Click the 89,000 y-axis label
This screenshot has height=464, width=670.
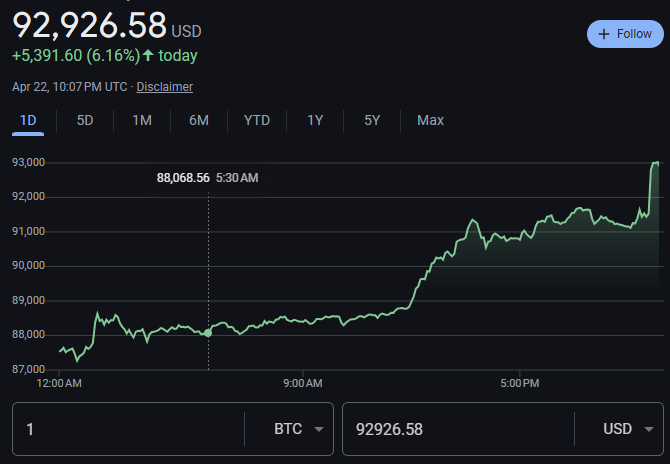(28, 300)
